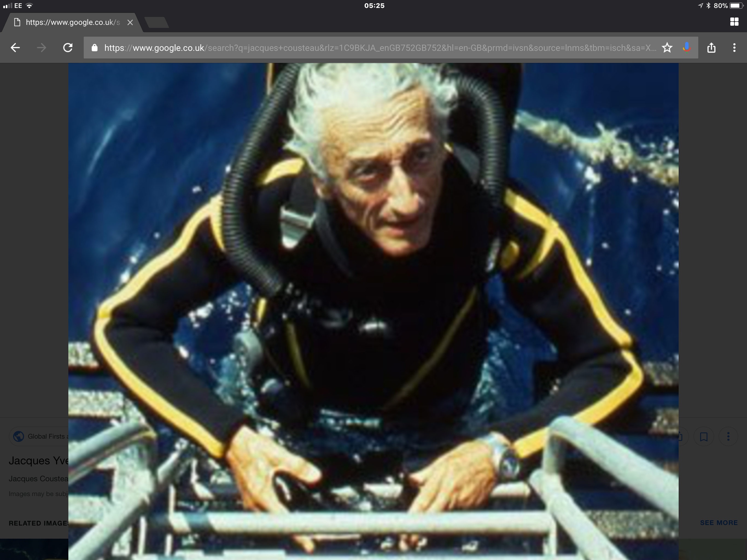Save image with the bookmark icon
This screenshot has width=747, height=560.
(704, 437)
